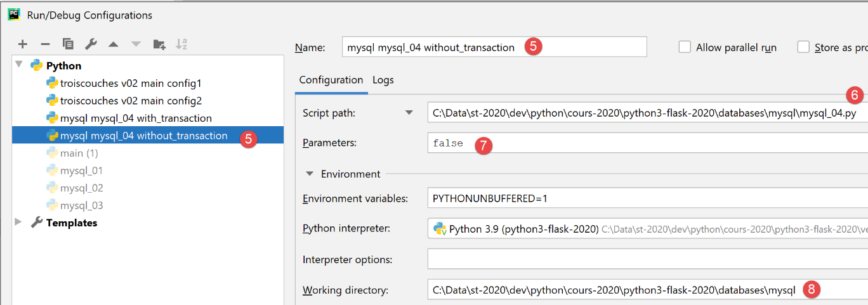868x305 pixels.
Task: Expand the Templates tree node
Action: point(18,223)
